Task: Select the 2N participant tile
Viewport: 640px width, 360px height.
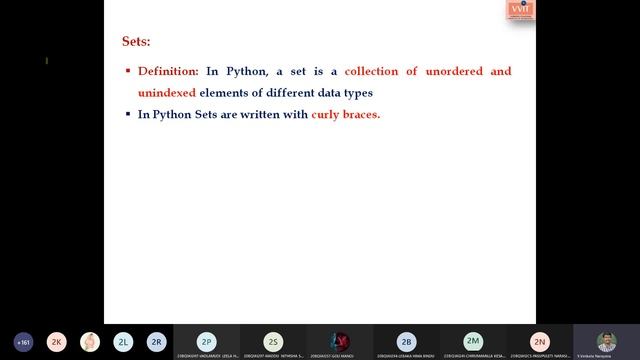Action: (x=540, y=342)
